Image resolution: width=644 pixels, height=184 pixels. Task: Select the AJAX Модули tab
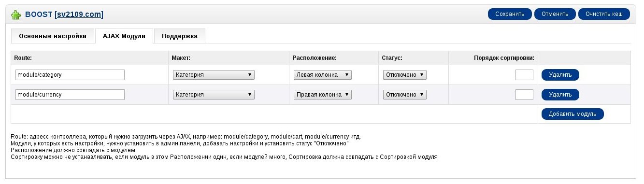tap(124, 36)
